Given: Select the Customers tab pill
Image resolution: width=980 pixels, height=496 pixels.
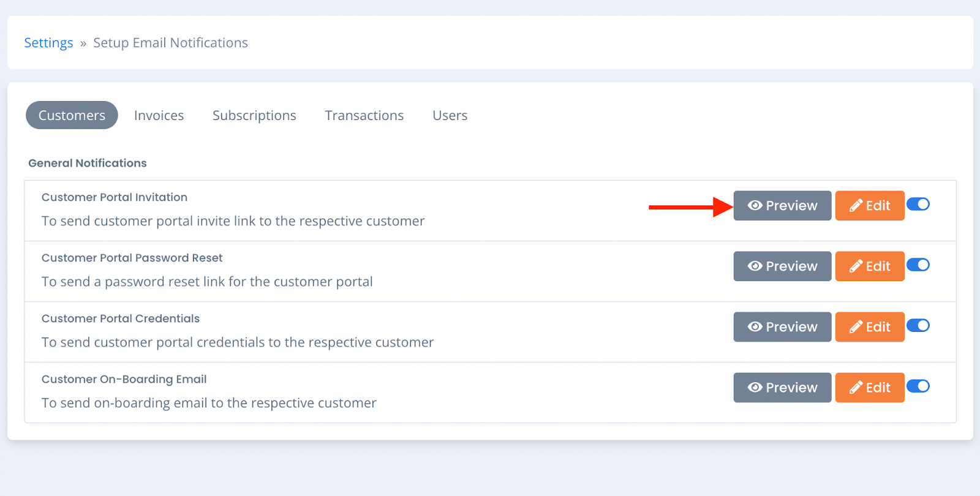Looking at the screenshot, I should tap(72, 115).
